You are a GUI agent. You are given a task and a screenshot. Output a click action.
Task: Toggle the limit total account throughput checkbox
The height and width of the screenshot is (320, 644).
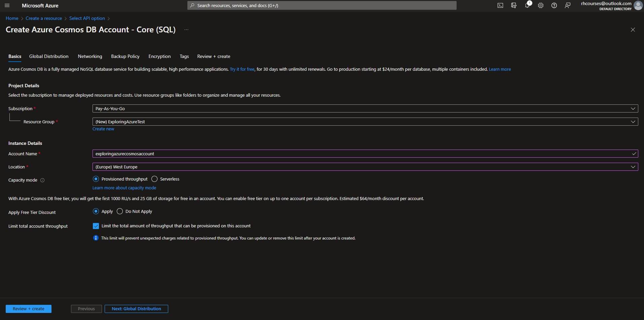tap(96, 226)
